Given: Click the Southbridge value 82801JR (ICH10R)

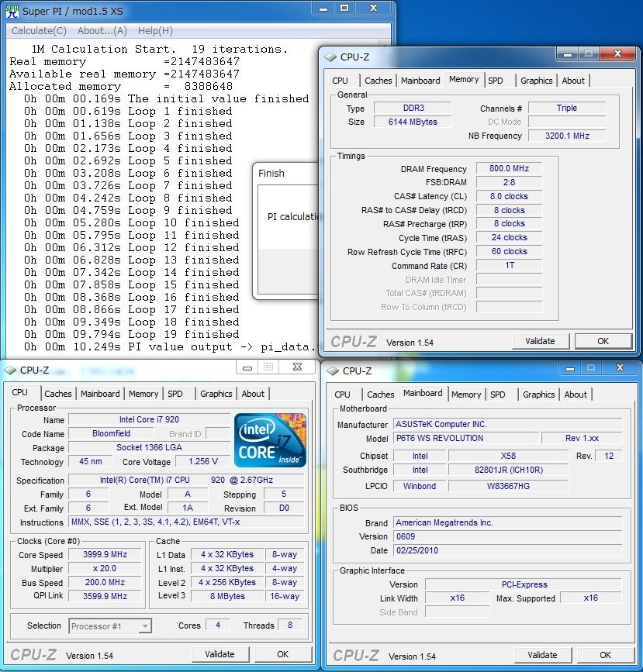Looking at the screenshot, I should click(x=508, y=470).
